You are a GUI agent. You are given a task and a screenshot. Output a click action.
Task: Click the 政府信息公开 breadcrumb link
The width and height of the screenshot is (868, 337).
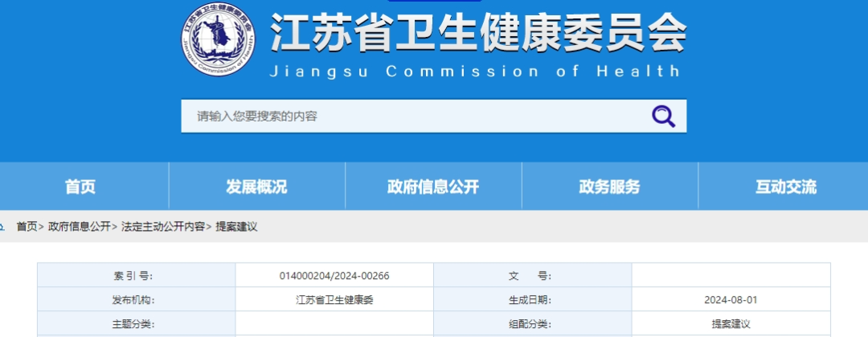(79, 227)
